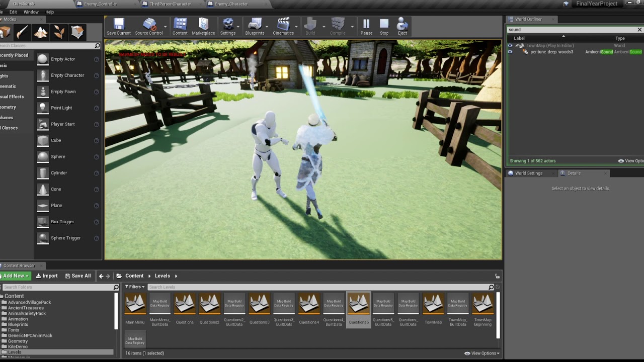Click the Import button
This screenshot has height=362, width=644.
click(47, 276)
